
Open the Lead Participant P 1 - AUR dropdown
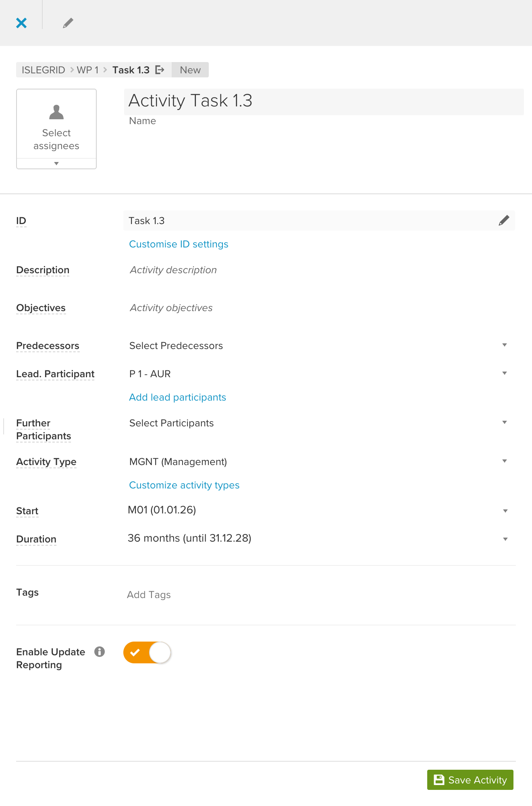318,374
